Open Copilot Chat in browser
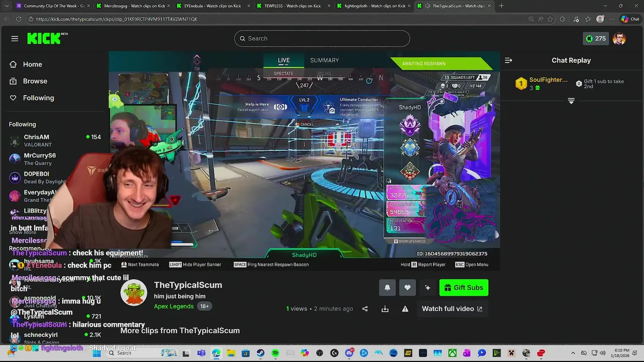The image size is (644, 362). pyautogui.click(x=630, y=19)
